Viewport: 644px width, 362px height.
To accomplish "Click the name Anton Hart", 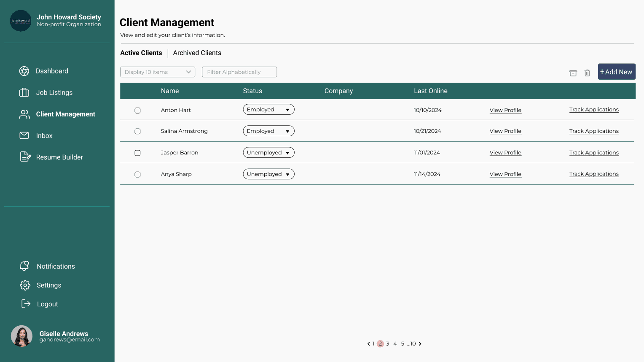I will click(x=176, y=110).
